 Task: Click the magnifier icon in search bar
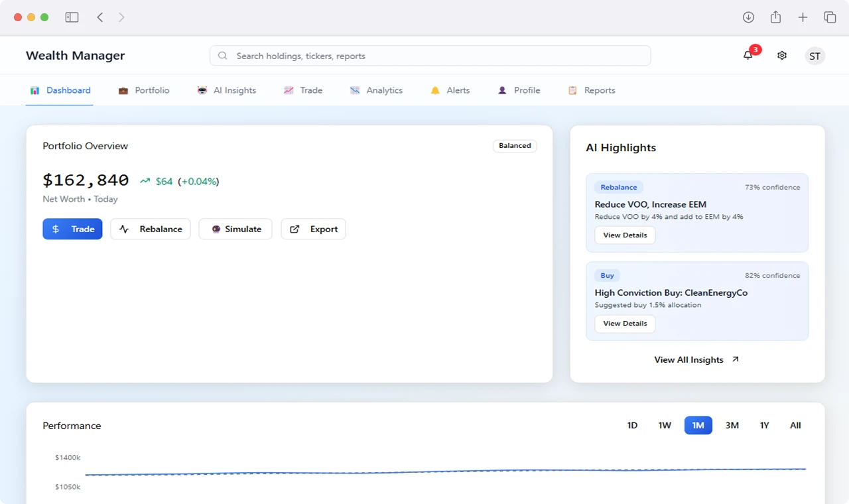click(223, 56)
